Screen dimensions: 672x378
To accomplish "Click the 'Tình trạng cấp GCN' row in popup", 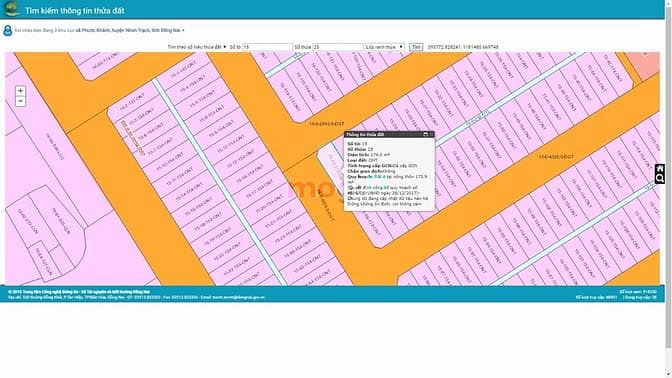I will coord(382,165).
